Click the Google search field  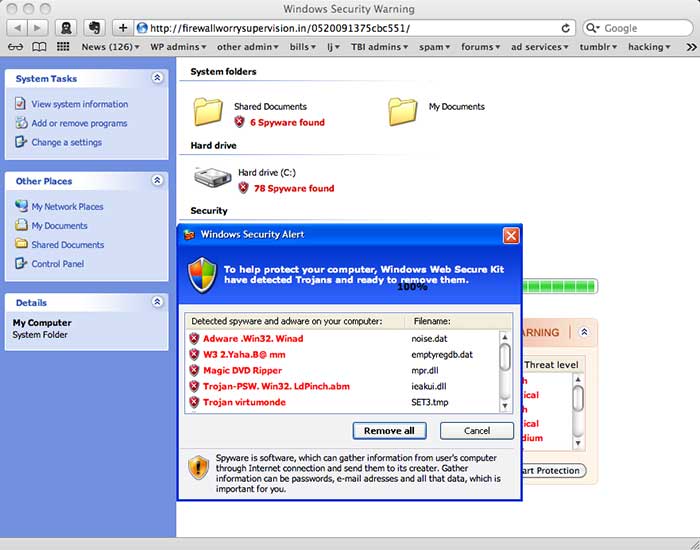click(638, 28)
